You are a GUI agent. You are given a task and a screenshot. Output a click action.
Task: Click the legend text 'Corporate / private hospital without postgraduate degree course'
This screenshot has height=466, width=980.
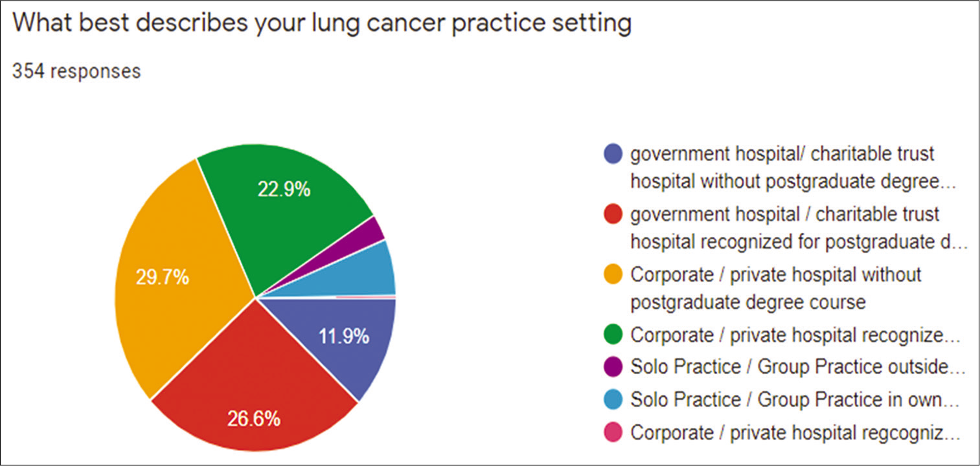coord(776,288)
